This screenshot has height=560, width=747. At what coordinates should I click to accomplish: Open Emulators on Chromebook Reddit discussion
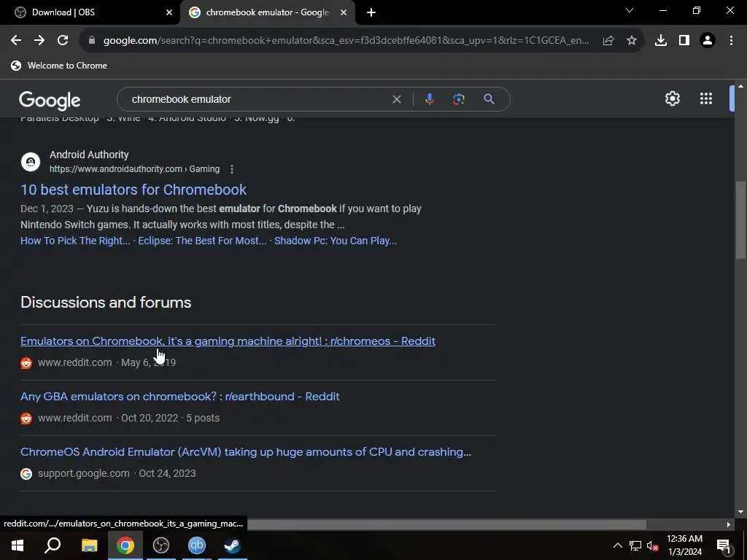(228, 341)
